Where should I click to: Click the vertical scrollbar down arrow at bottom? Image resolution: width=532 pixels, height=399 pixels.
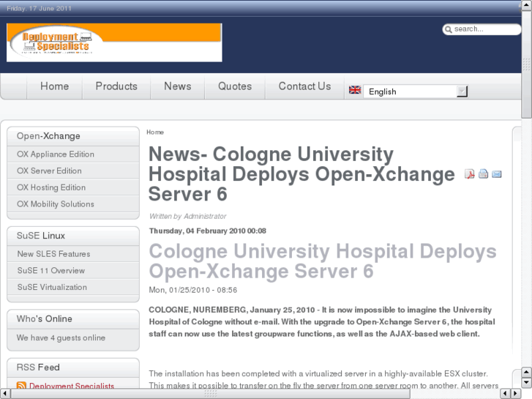(x=526, y=383)
